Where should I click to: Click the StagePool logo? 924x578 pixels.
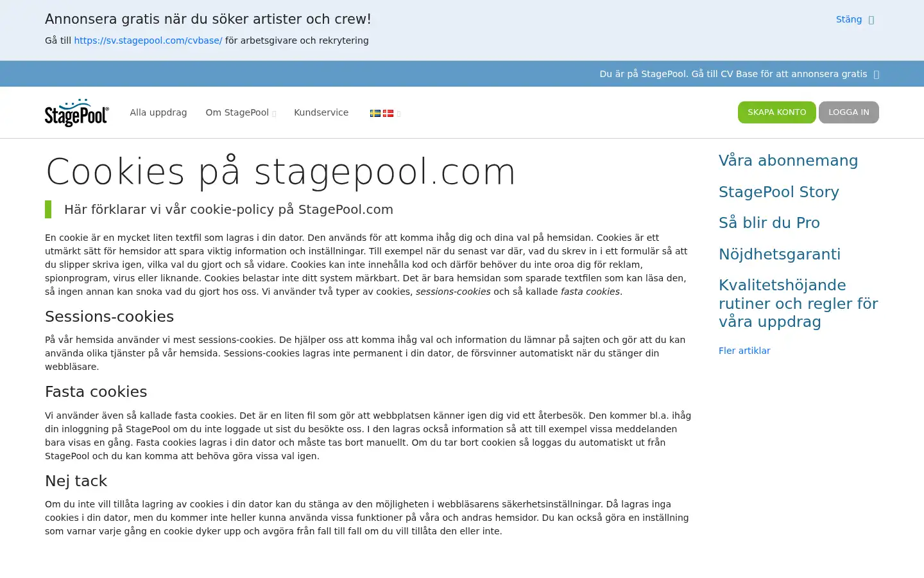click(77, 112)
